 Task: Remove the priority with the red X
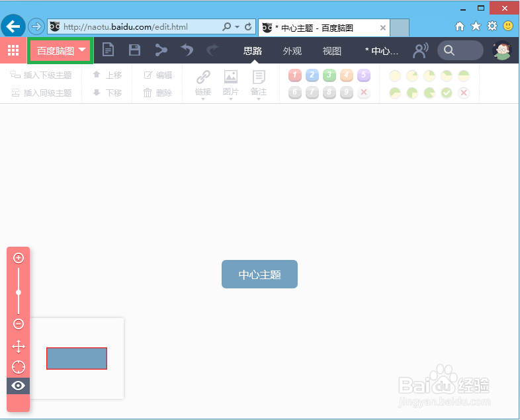(x=364, y=93)
